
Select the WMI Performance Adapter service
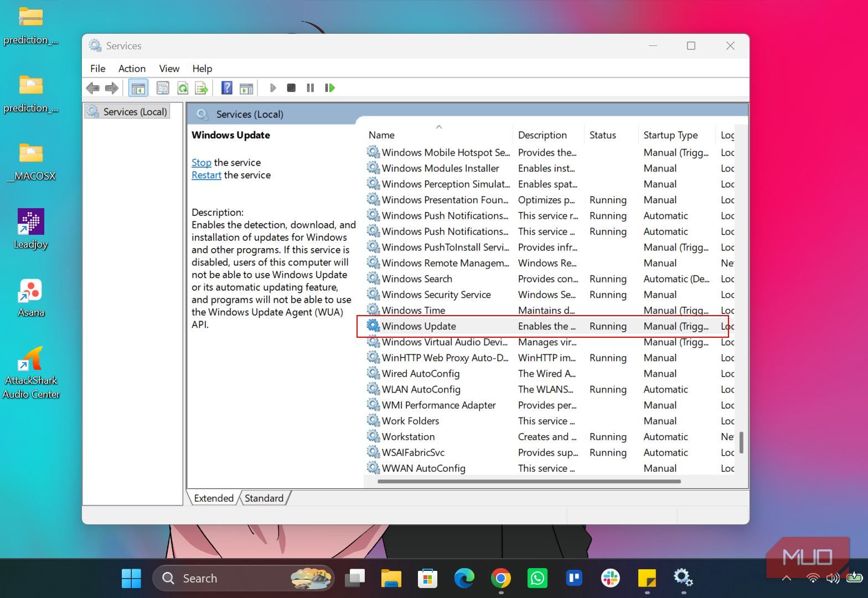point(549,405)
